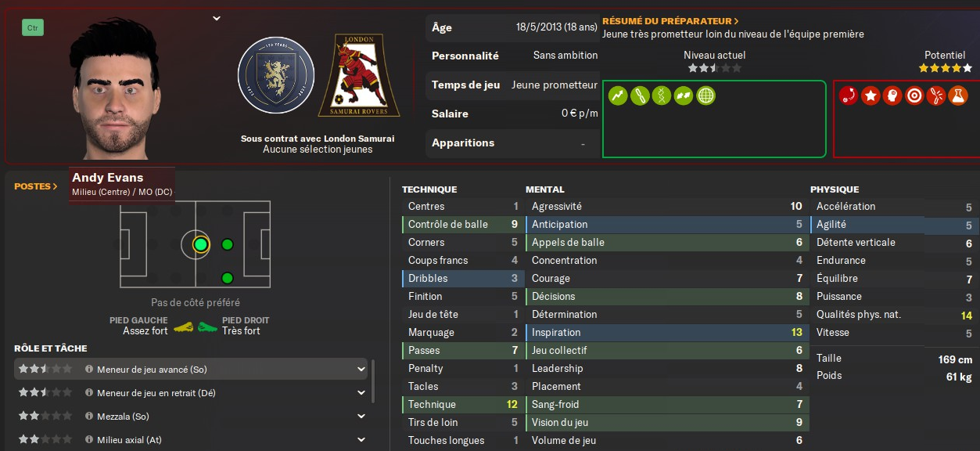Viewport: 980px width, 451px height.
Task: Select the highlighted central midfield pitch position
Action: (x=201, y=244)
